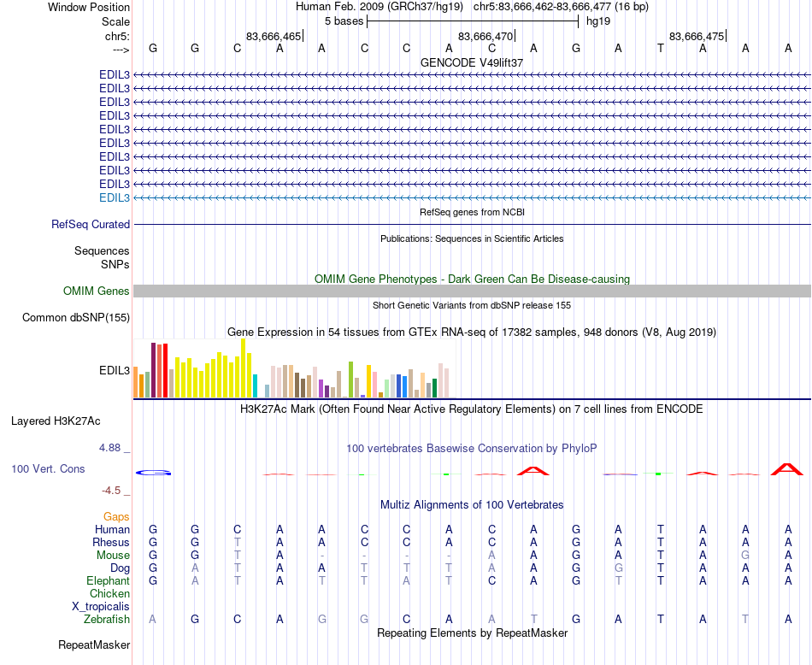
Task: Click the Layered H3K27Ac track label
Action: pos(56,421)
